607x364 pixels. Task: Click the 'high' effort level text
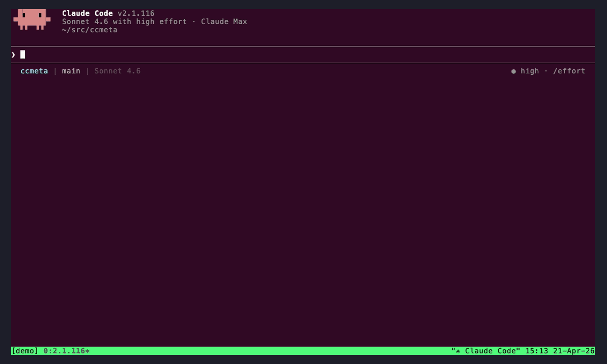click(x=530, y=71)
